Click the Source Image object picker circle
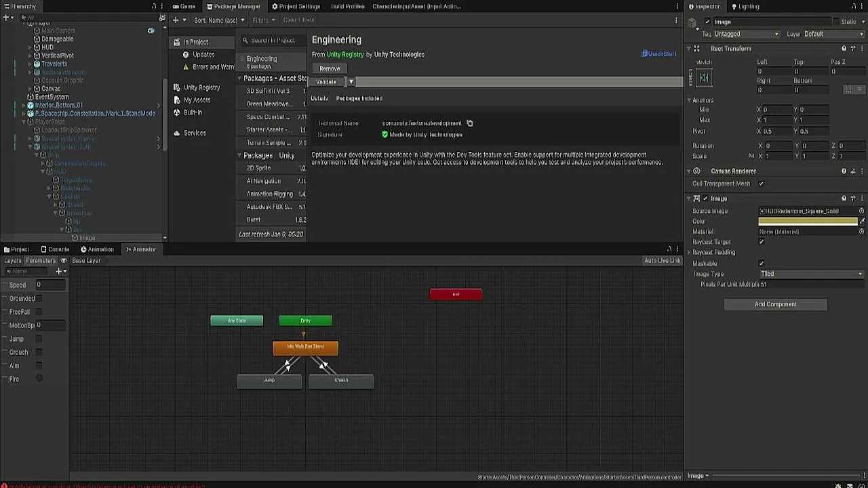Image resolution: width=868 pixels, height=488 pixels. (x=862, y=211)
